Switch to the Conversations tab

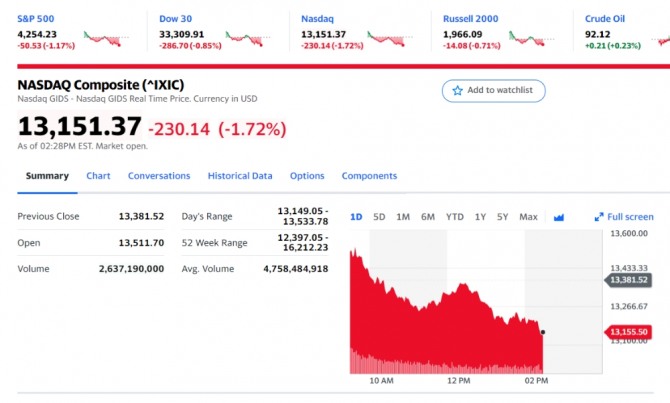159,176
